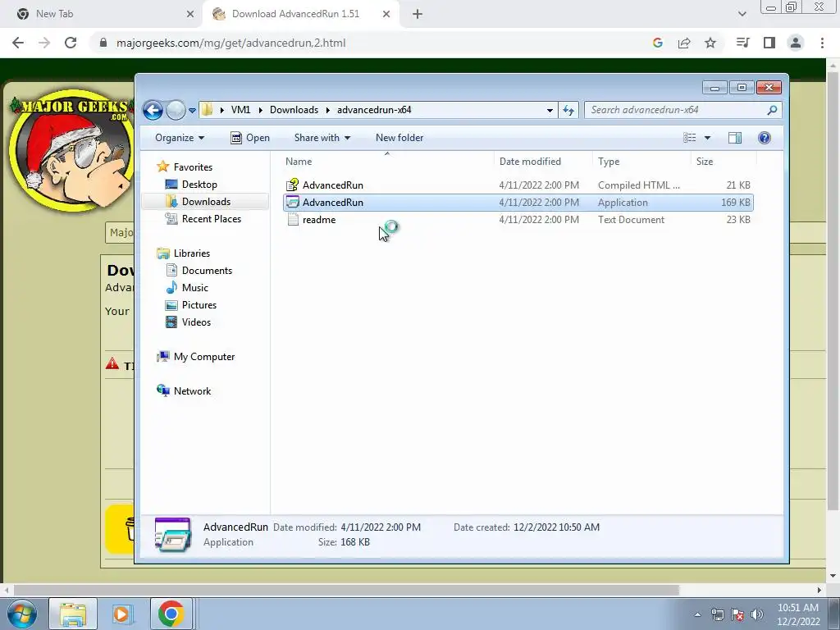
Task: Open Chrome's tab search dropdown
Action: coord(742,14)
